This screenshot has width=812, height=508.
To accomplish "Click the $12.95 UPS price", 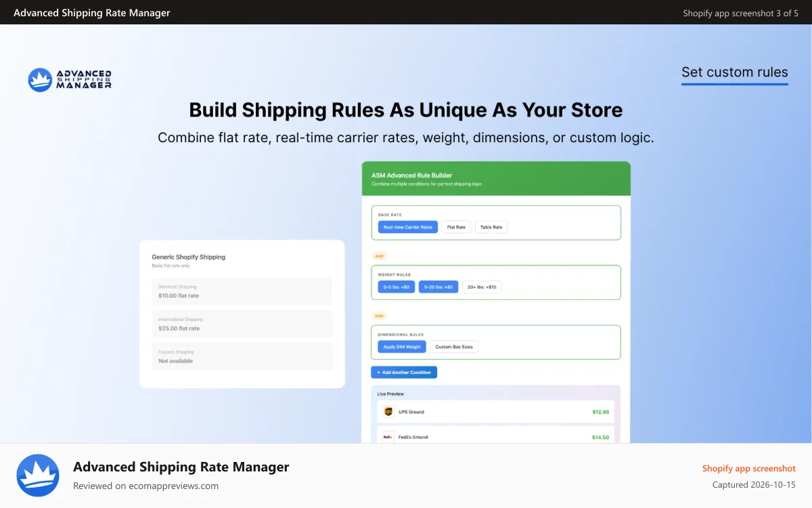I will coord(600,412).
